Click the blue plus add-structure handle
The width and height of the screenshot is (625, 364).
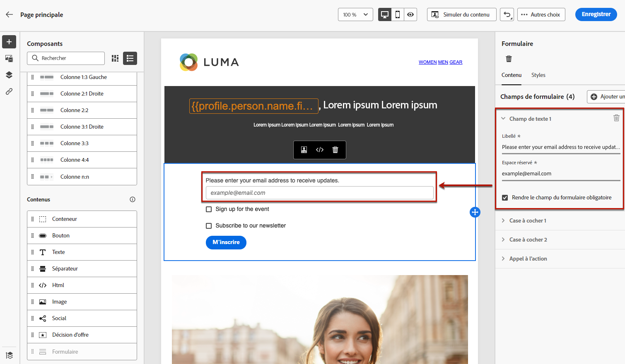click(x=475, y=212)
